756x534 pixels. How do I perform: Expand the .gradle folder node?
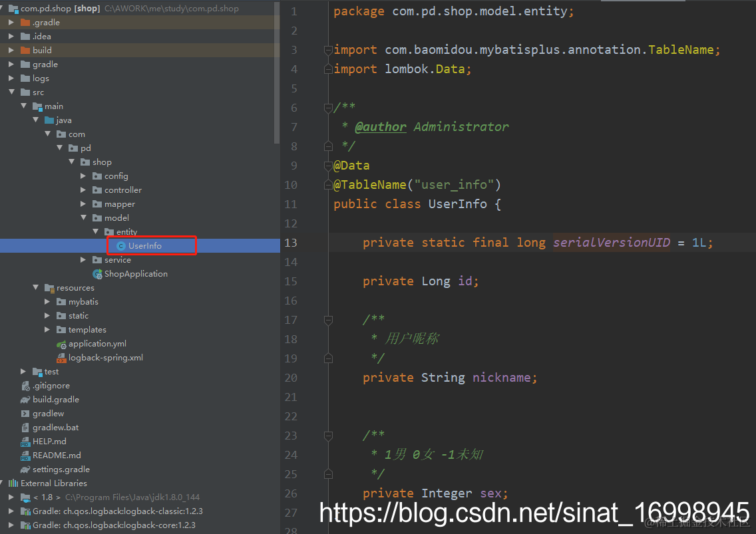point(11,22)
